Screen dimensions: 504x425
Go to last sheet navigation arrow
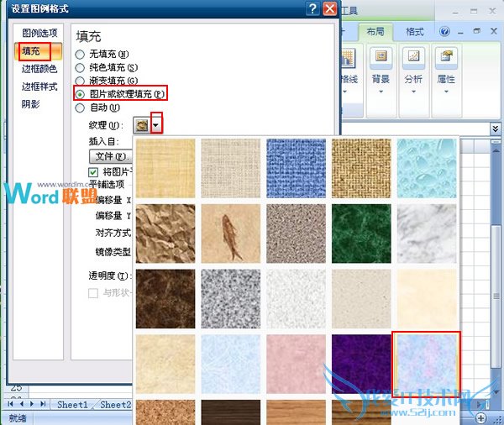click(x=43, y=404)
